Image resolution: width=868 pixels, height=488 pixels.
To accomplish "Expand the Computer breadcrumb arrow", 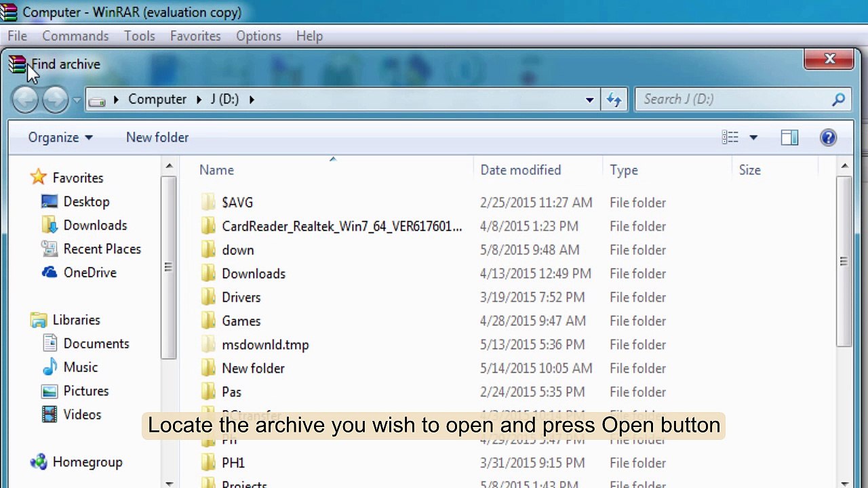I will point(199,100).
